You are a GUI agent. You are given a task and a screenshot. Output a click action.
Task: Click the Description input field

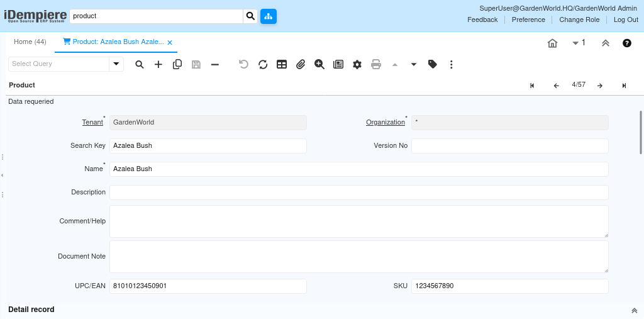coord(358,193)
